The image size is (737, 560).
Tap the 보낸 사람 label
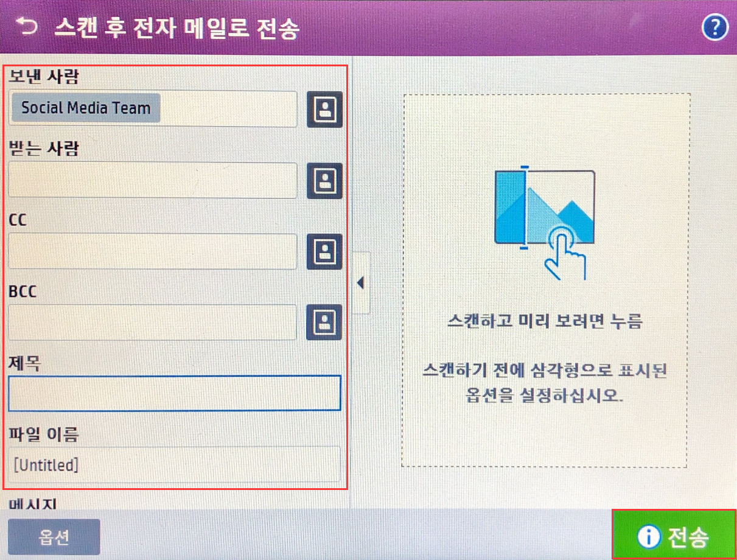44,77
